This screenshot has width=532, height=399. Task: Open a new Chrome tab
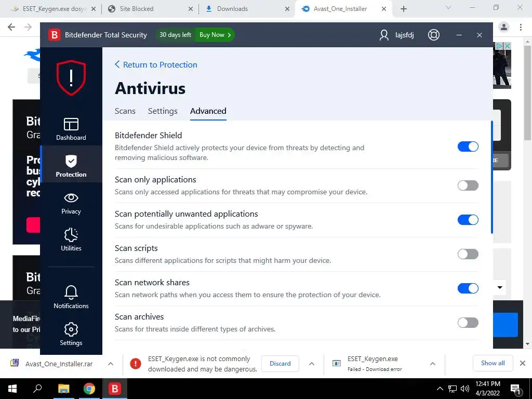(403, 9)
